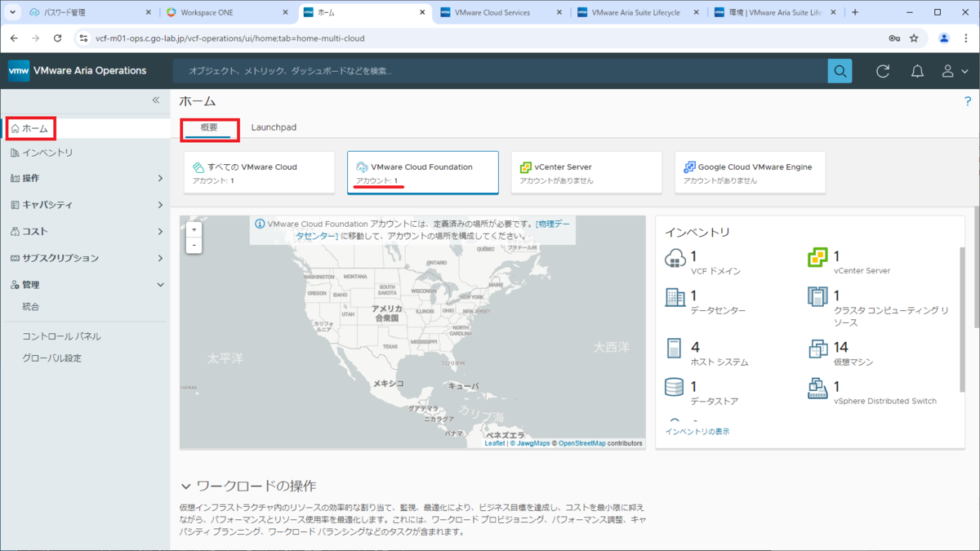Switch to the VMware Cloud Services browser tab
Image resolution: width=980 pixels, height=551 pixels.
(x=500, y=12)
